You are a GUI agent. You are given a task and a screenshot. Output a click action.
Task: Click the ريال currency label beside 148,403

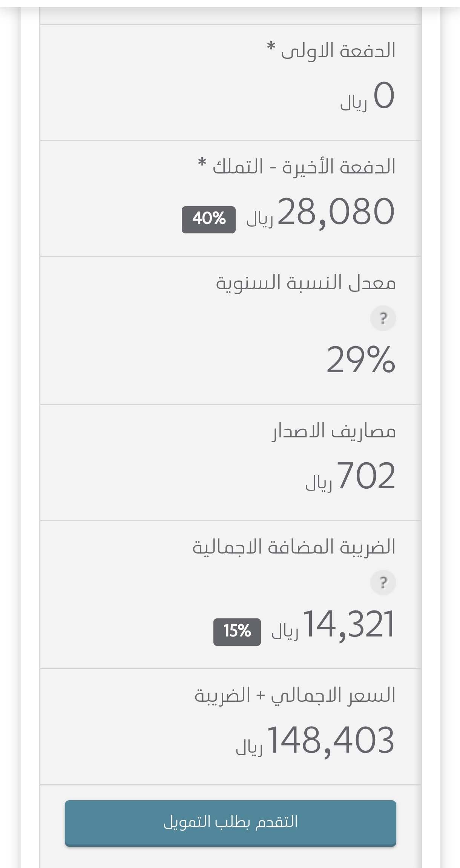coord(249,747)
